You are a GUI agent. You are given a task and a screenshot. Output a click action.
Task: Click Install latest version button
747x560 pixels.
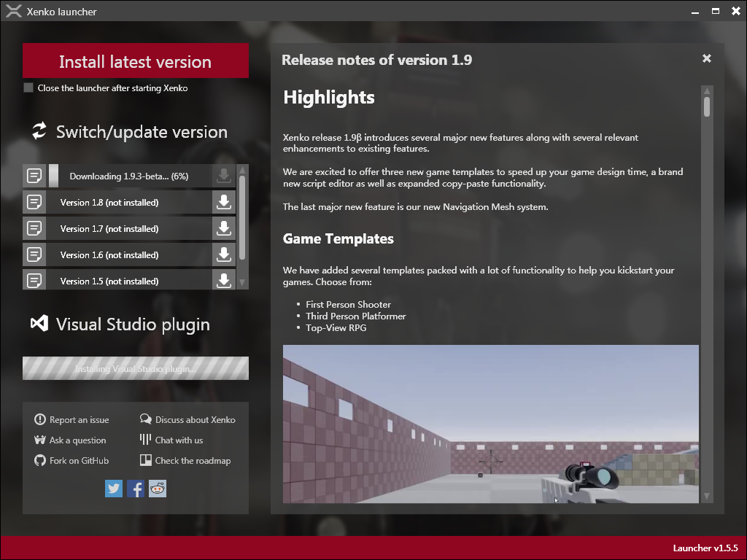[x=135, y=62]
